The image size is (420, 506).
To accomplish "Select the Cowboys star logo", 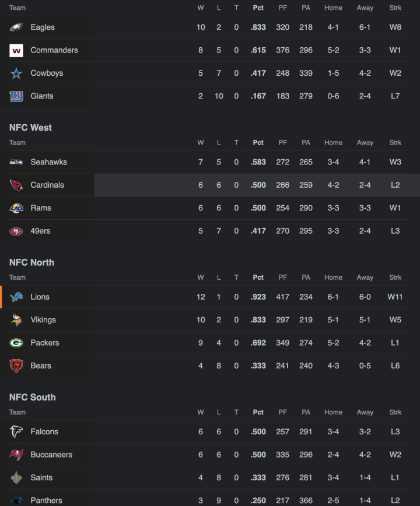I will [x=16, y=73].
